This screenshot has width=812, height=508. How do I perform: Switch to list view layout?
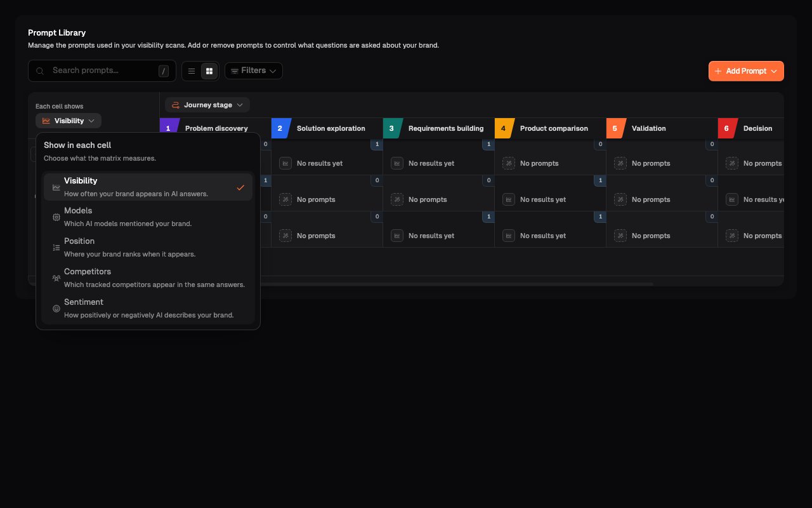(192, 71)
